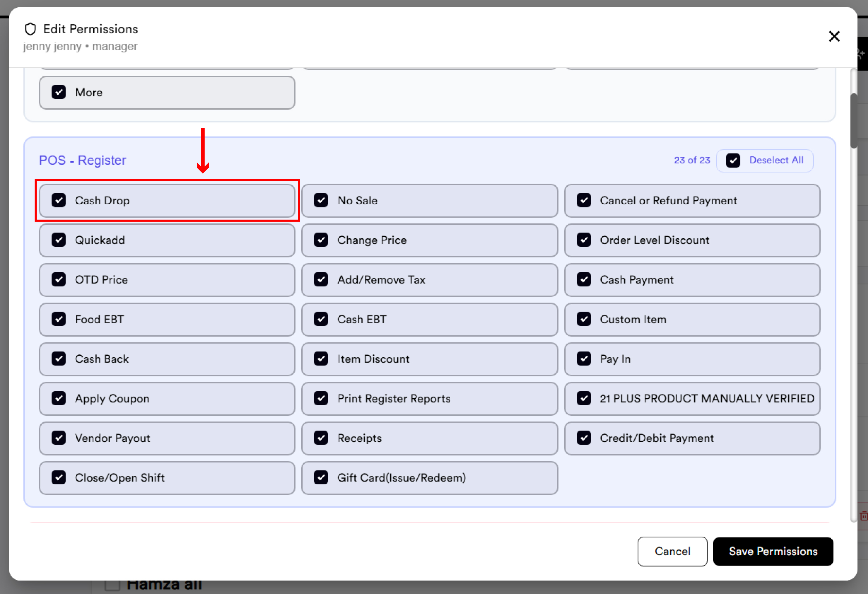Viewport: 868px width, 594px height.
Task: Toggle Vendor Payout permission
Action: [x=59, y=438]
